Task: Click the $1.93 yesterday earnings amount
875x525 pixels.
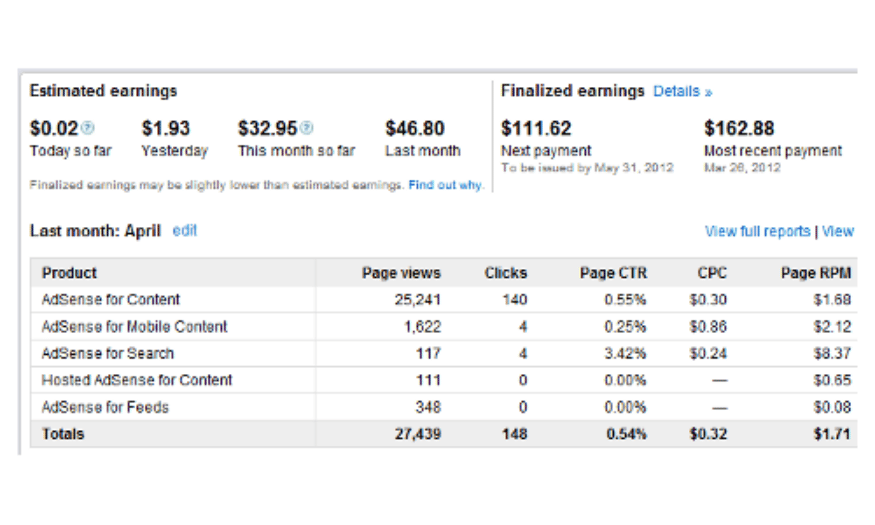Action: click(166, 128)
